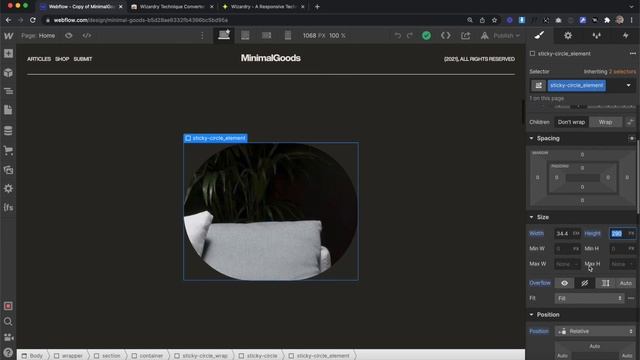Select the Mobile portrait breakpoint
The width and height of the screenshot is (640, 360).
[x=288, y=36]
